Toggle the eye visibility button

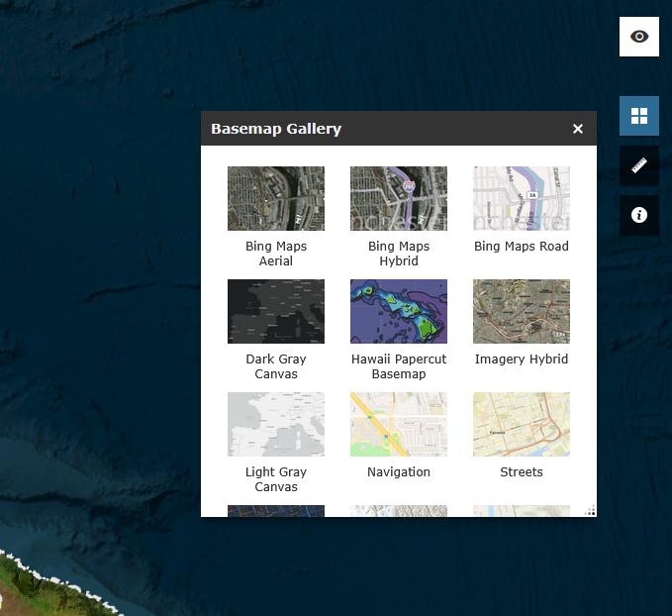pyautogui.click(x=639, y=37)
